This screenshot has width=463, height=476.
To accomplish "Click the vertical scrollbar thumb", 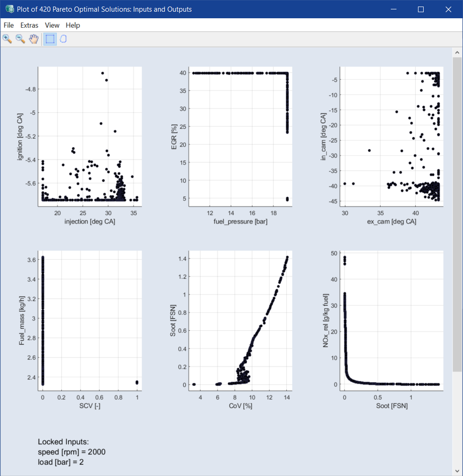I will click(x=457, y=211).
